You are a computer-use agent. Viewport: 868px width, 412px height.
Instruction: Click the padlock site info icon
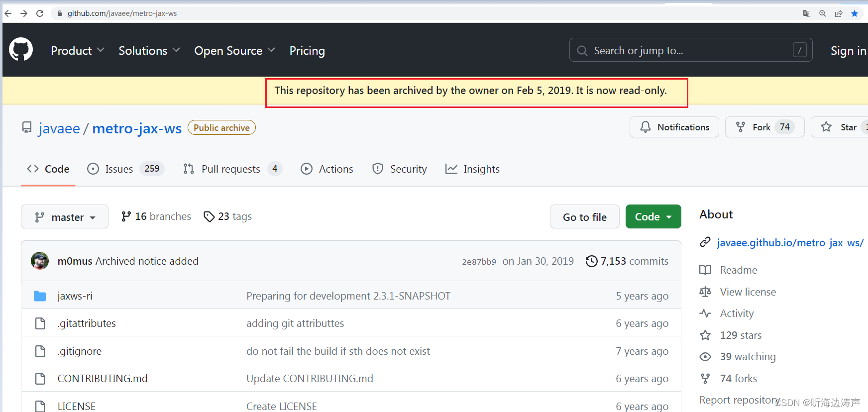pyautogui.click(x=60, y=13)
